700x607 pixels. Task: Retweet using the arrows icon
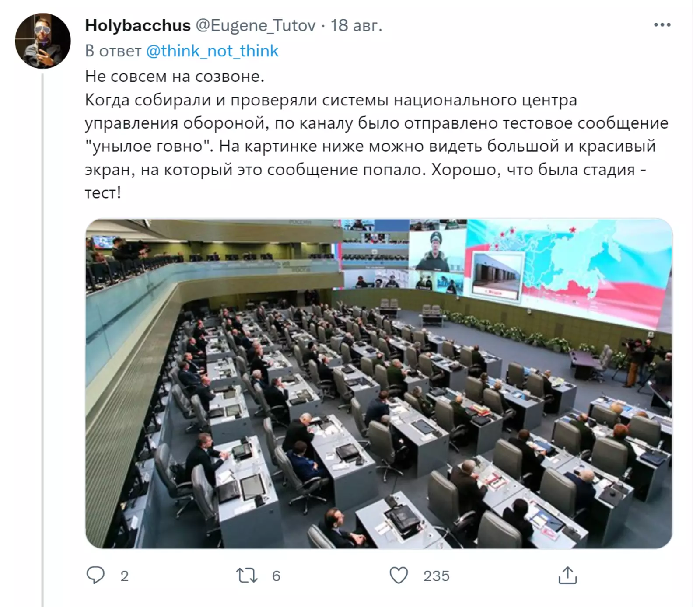(x=247, y=576)
